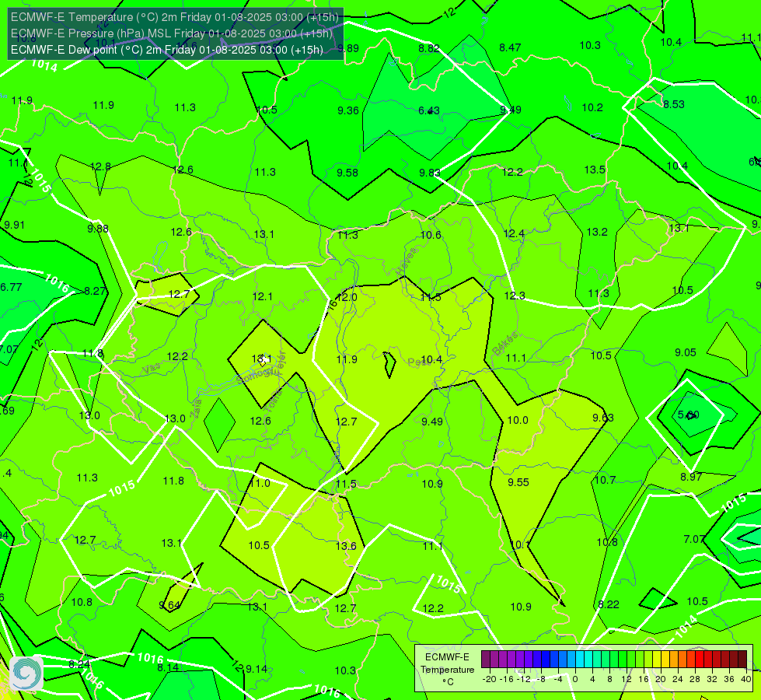Click the Zala county label
Viewport: 761px width, 700px height.
coord(196,409)
